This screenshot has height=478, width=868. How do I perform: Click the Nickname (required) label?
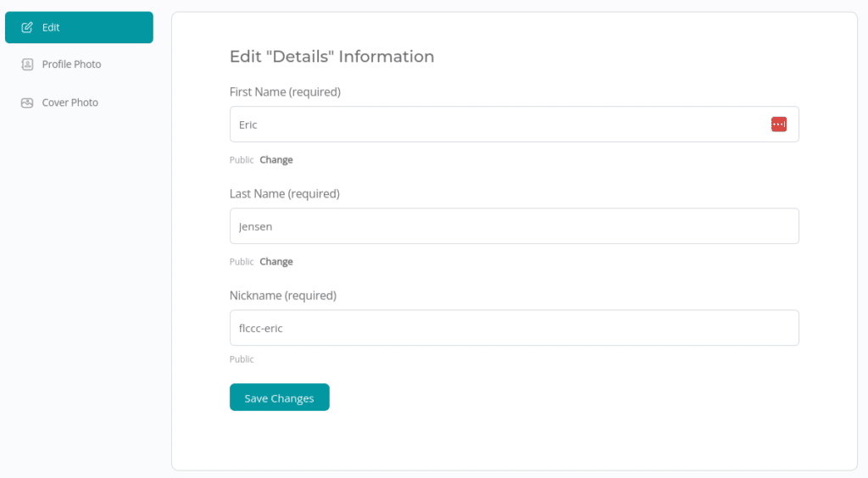(282, 295)
